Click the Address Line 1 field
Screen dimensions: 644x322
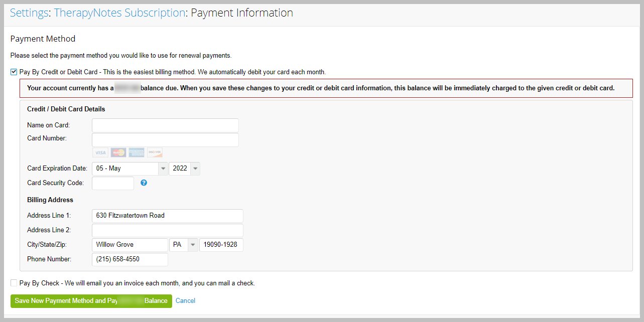tap(168, 216)
